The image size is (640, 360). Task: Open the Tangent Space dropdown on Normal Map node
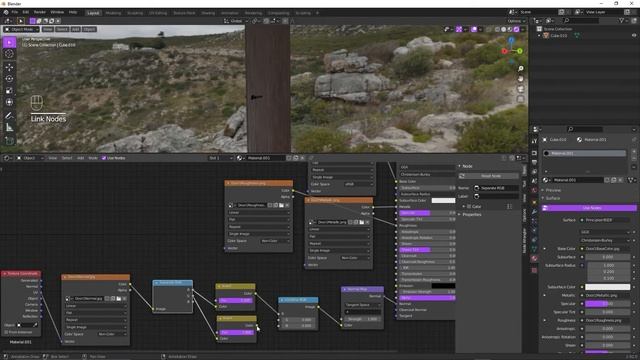[x=363, y=305]
